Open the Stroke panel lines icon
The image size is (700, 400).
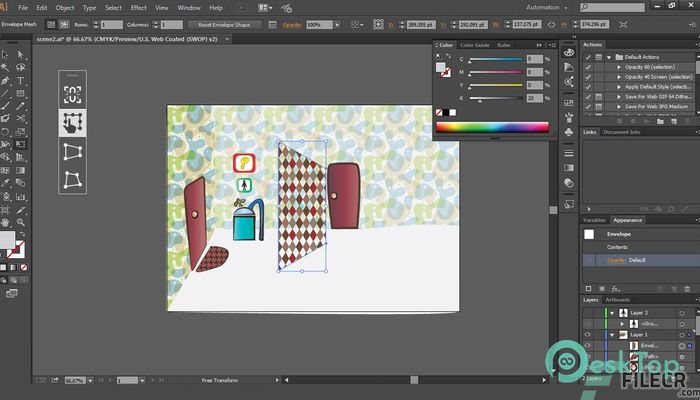(x=569, y=153)
